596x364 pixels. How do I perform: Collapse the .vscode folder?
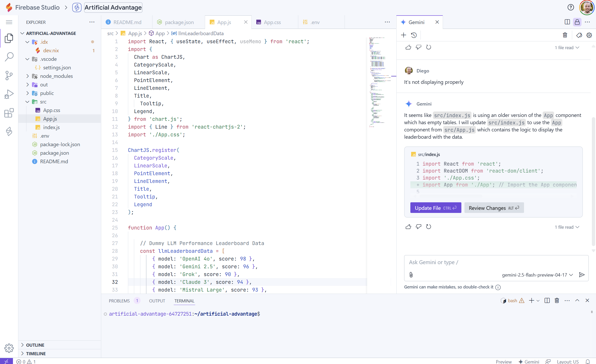[27, 59]
